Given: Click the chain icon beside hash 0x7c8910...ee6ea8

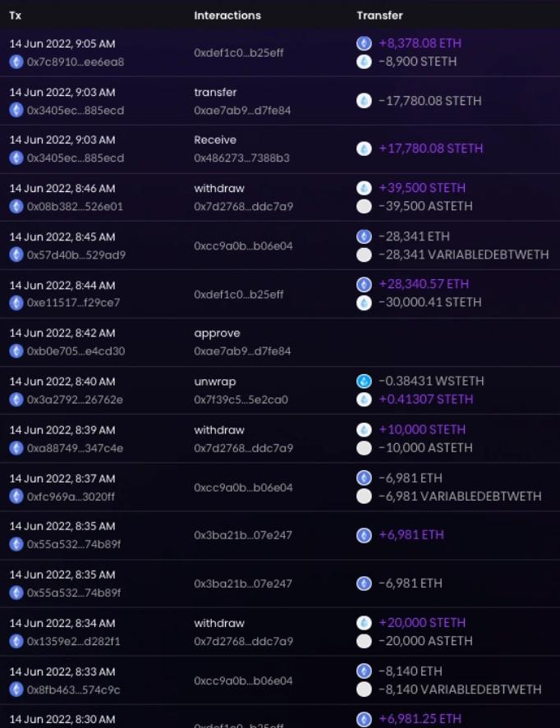Looking at the screenshot, I should tap(16, 62).
